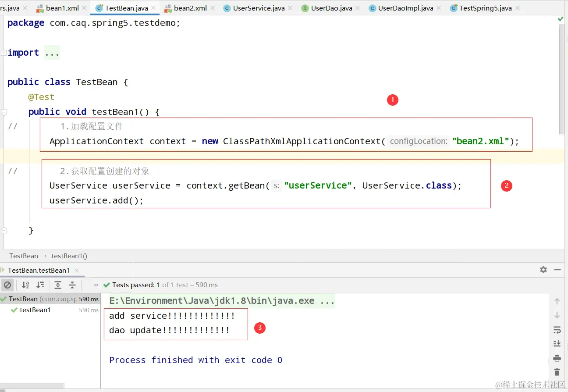Click the UserService.class argument
The image size is (568, 392).
point(407,186)
